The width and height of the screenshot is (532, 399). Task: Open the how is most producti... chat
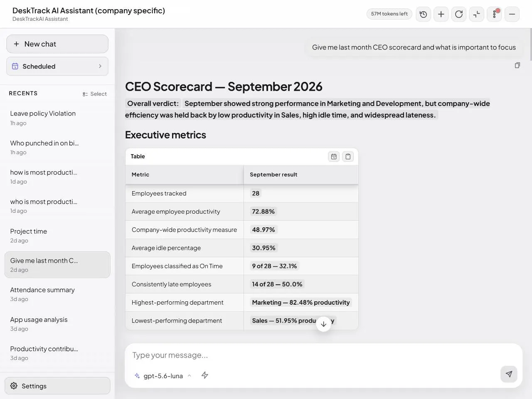tap(57, 177)
